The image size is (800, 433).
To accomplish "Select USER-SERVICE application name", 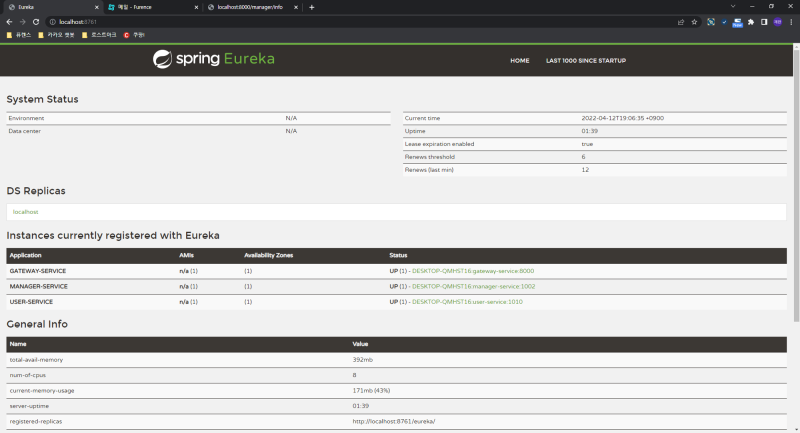I will [31, 301].
